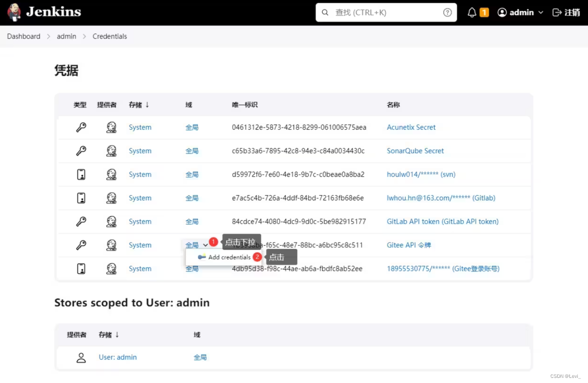Viewport: 588px width, 383px height.
Task: Open notifications via the bell icon
Action: pyautogui.click(x=471, y=12)
